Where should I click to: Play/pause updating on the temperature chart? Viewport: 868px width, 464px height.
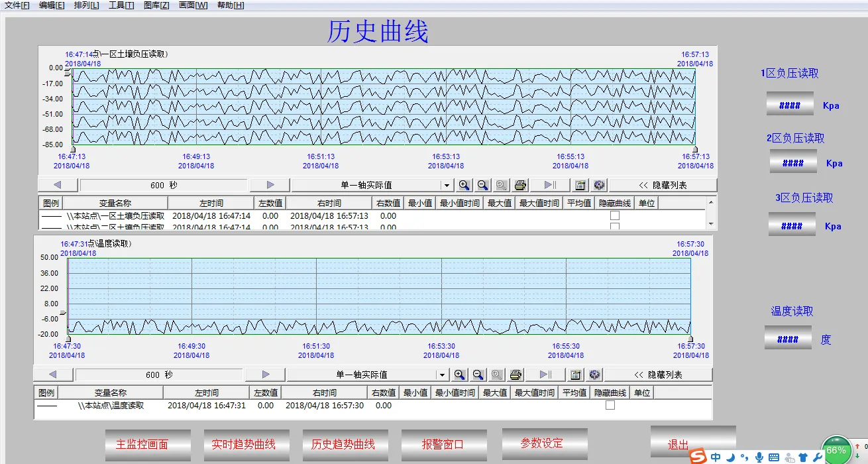click(x=546, y=375)
